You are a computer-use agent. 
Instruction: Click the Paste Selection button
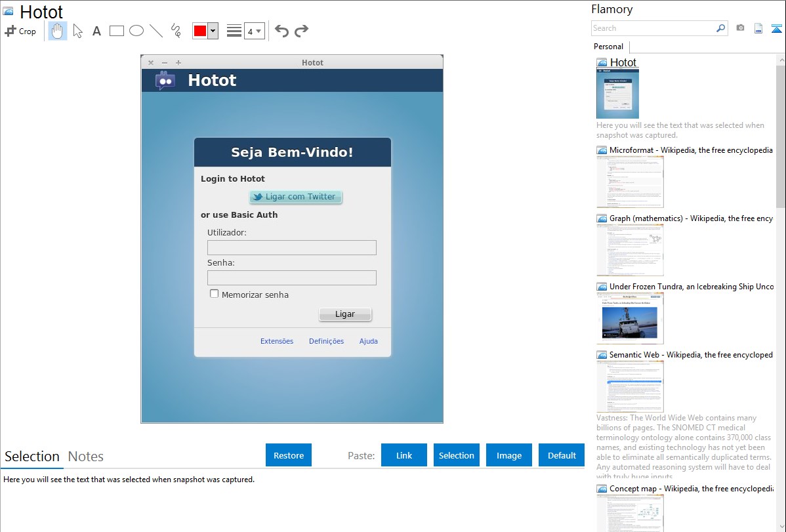[456, 455]
